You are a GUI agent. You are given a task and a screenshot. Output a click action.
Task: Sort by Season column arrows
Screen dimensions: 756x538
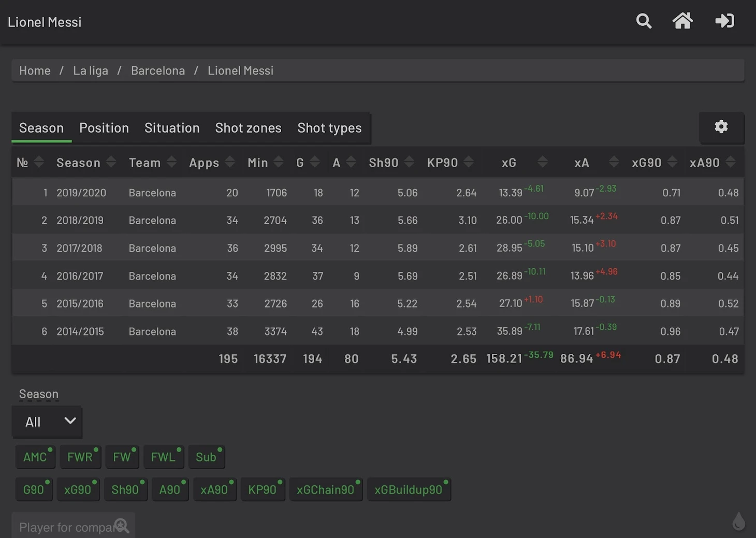[111, 162]
